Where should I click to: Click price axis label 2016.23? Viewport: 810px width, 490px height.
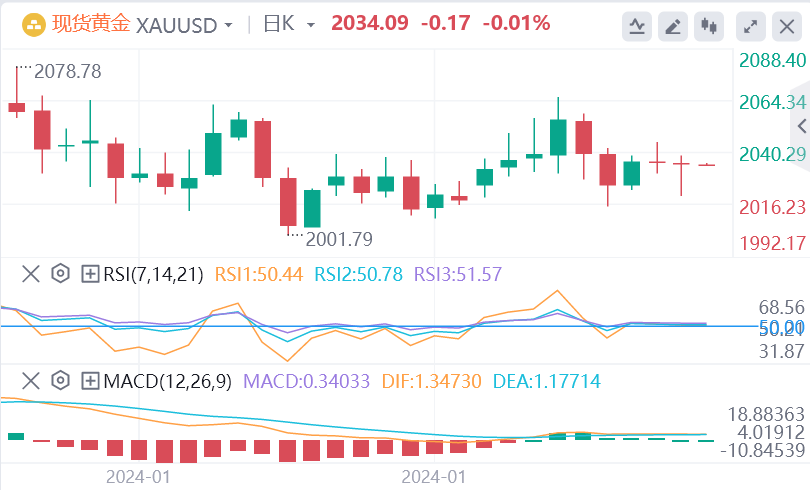point(772,207)
